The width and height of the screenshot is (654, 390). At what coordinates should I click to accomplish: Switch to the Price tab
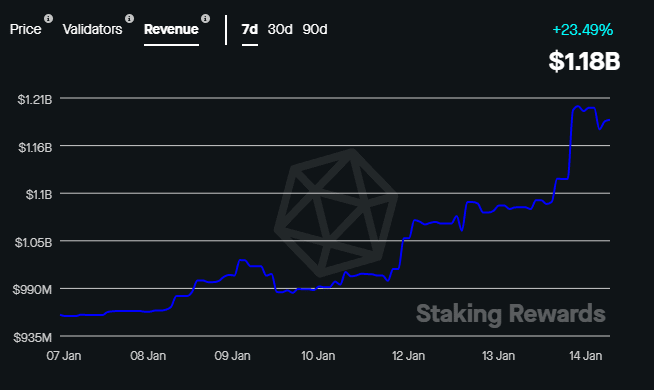coord(25,29)
